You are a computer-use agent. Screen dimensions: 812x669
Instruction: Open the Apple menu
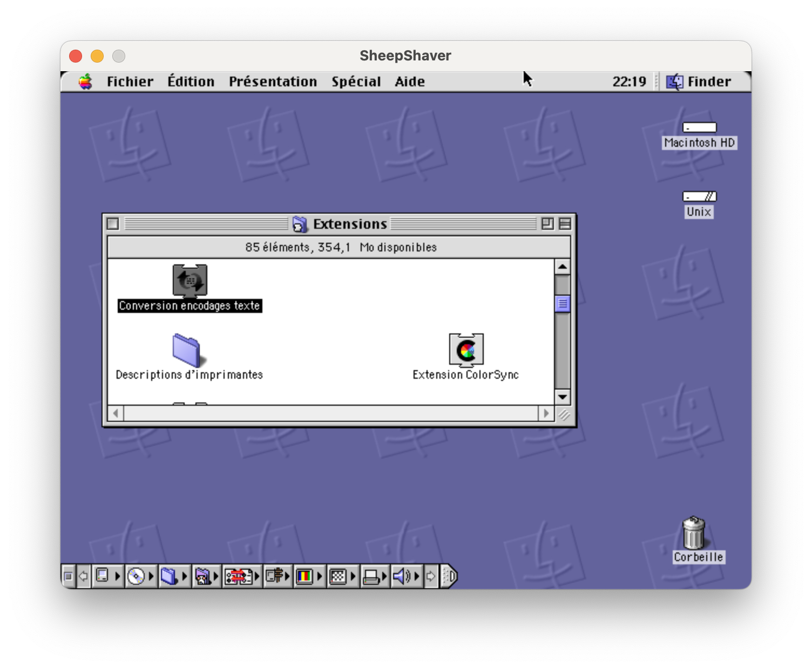click(85, 82)
